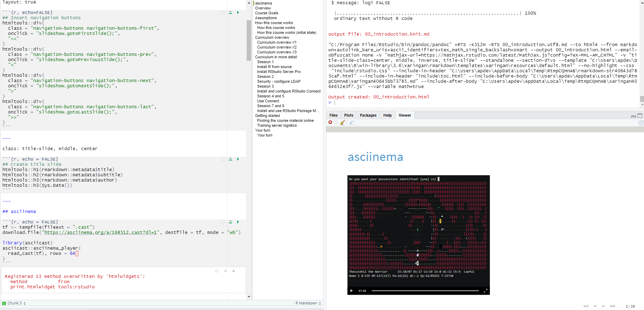The width and height of the screenshot is (644, 310).
Task: Go to previous slide with < button
Action: (595, 306)
